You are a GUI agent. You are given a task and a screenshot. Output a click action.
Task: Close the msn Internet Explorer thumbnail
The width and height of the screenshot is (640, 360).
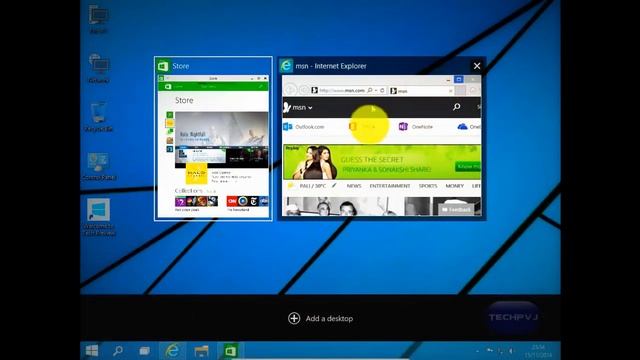[x=477, y=66]
